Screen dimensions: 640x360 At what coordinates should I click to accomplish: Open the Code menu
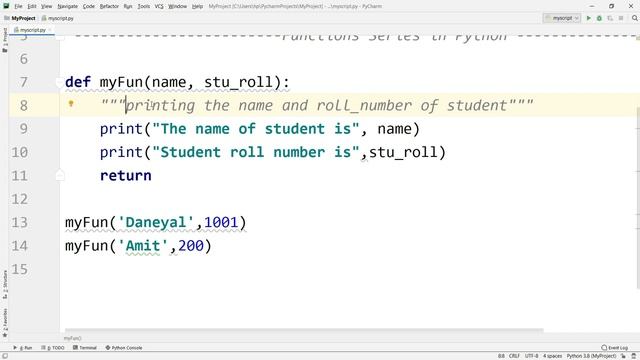[x=89, y=6]
